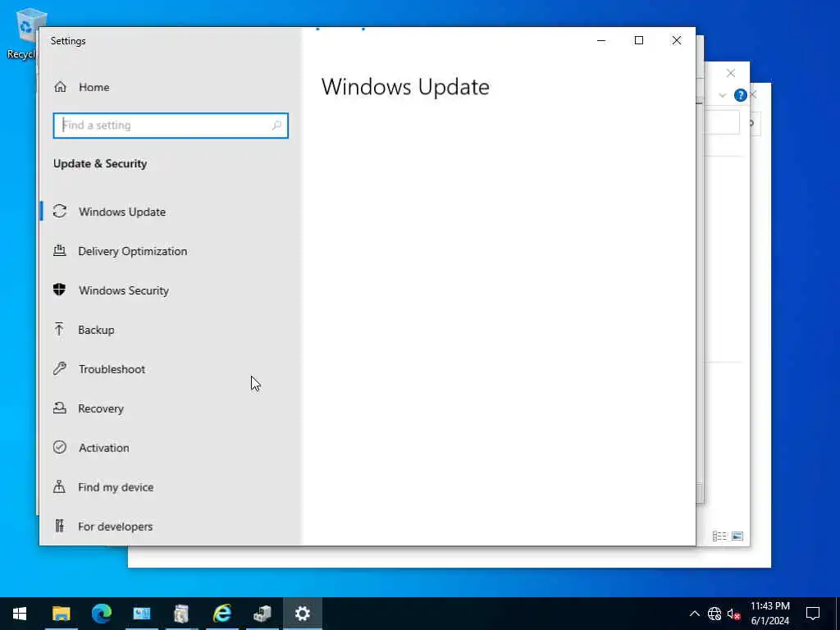Click the Windows Update refresh icon
The height and width of the screenshot is (630, 840).
(60, 212)
